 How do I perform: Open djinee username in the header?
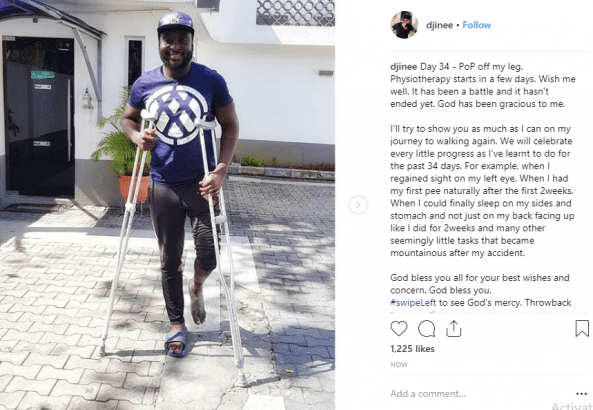coord(439,25)
